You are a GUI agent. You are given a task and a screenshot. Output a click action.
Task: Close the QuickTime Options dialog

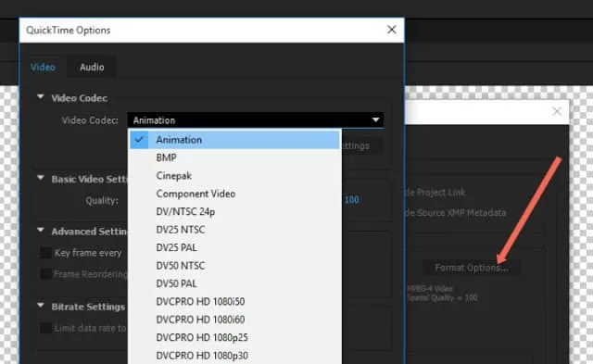pyautogui.click(x=392, y=30)
